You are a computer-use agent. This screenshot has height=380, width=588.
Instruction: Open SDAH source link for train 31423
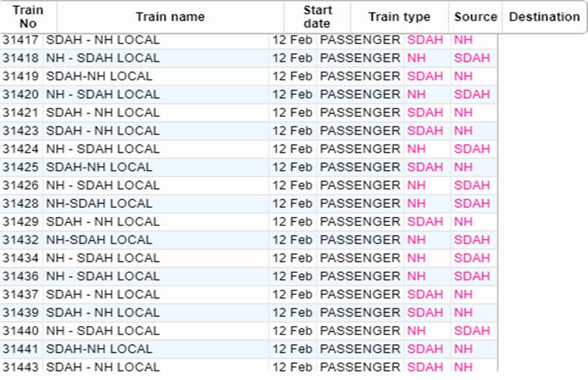pyautogui.click(x=425, y=131)
